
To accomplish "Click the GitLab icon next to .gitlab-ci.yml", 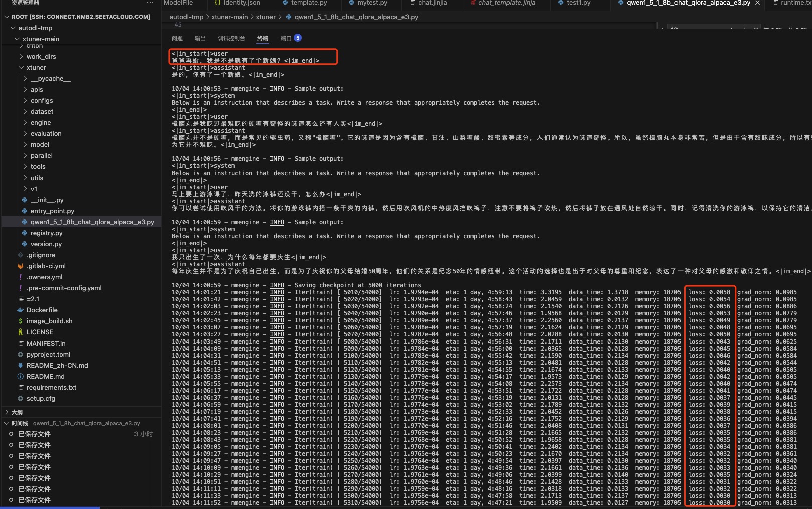I will coord(21,266).
